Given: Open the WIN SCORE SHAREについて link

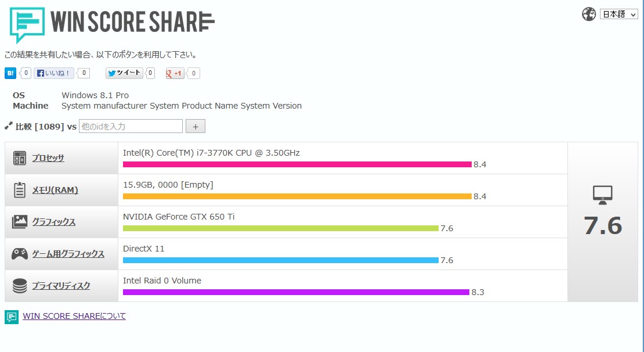Looking at the screenshot, I should pyautogui.click(x=74, y=316).
